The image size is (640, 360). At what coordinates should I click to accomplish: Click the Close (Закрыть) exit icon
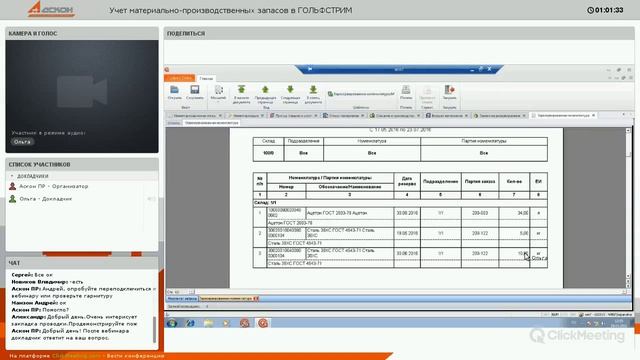(x=449, y=89)
